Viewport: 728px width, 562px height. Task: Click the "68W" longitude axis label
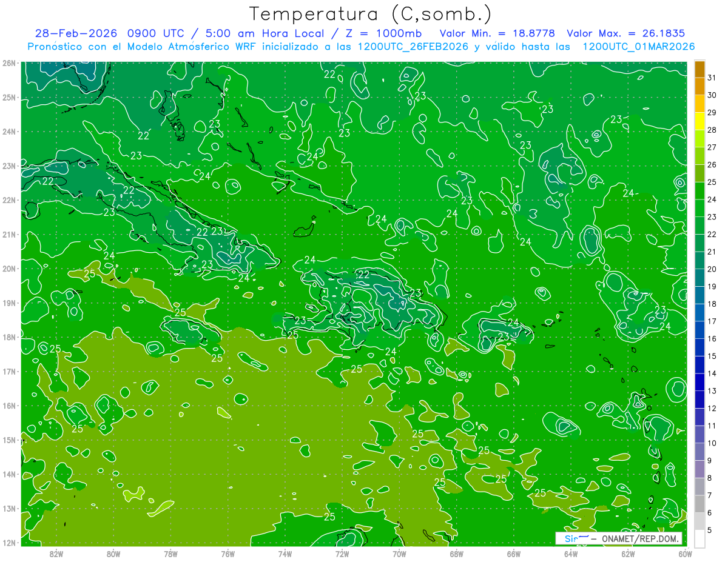tap(457, 554)
